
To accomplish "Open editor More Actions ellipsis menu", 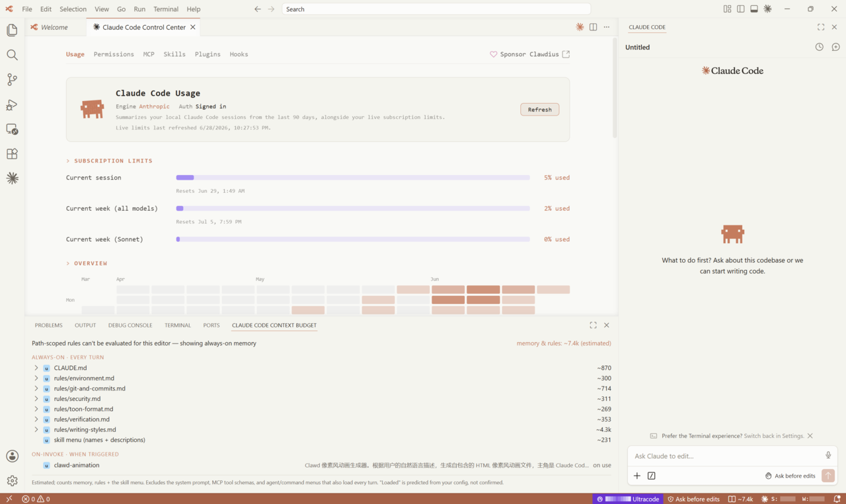I will click(607, 27).
